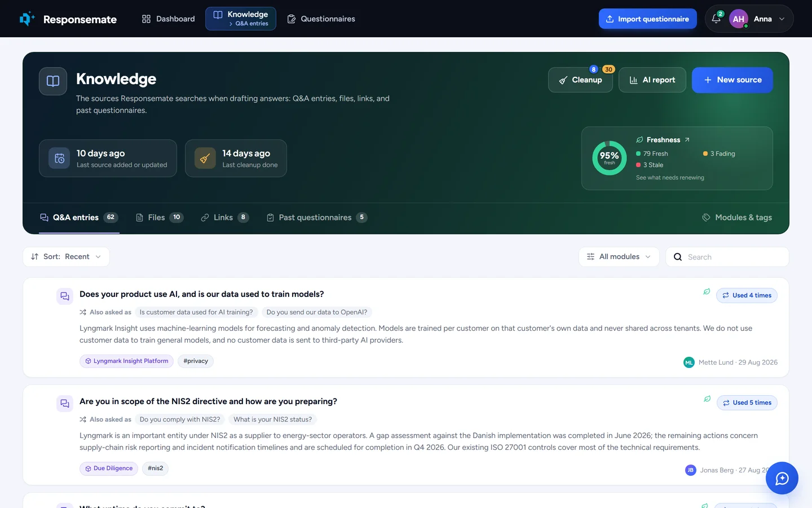
Task: Click the #privacy tag
Action: (196, 361)
